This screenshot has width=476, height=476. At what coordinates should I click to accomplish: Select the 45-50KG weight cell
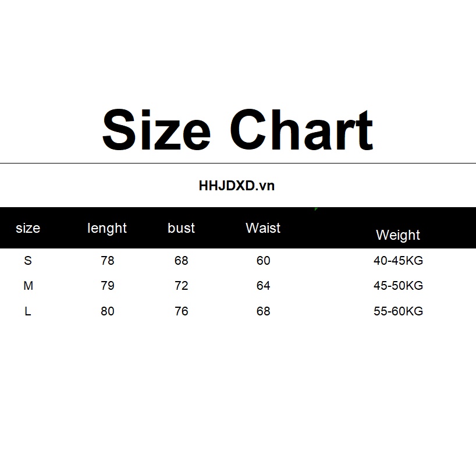[398, 286]
